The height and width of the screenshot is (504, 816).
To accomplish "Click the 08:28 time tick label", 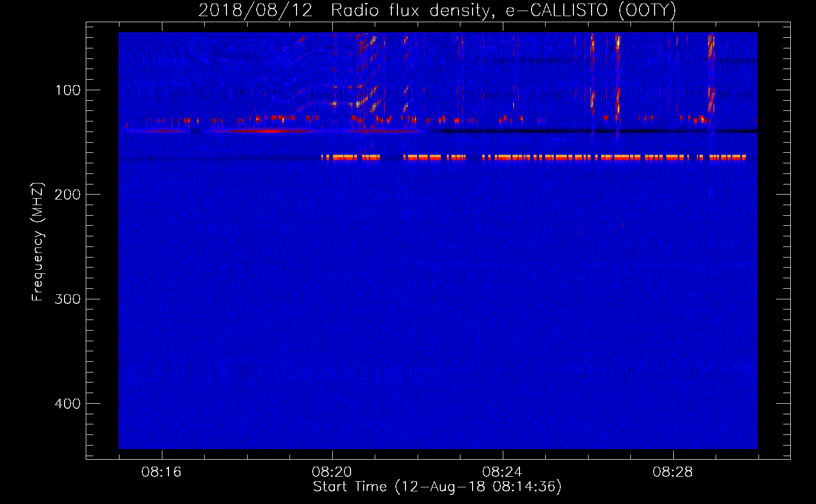I will pos(673,472).
